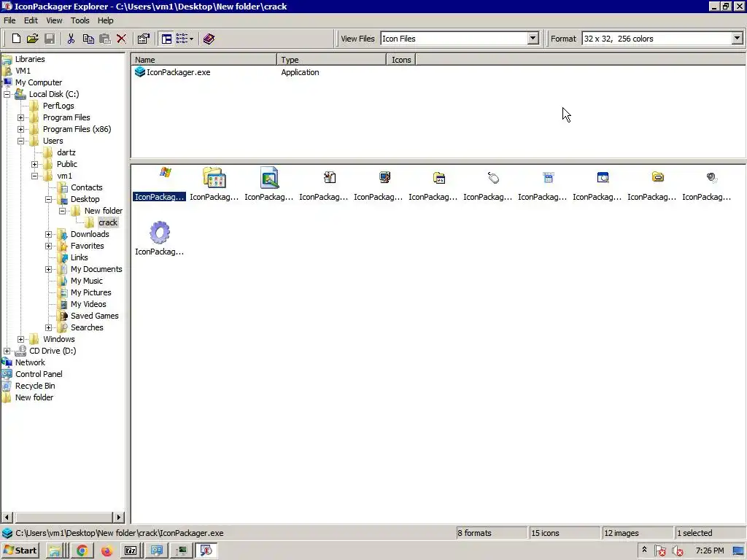Select the Saved Games folder
Viewport: 747px width, 560px height.
point(94,316)
